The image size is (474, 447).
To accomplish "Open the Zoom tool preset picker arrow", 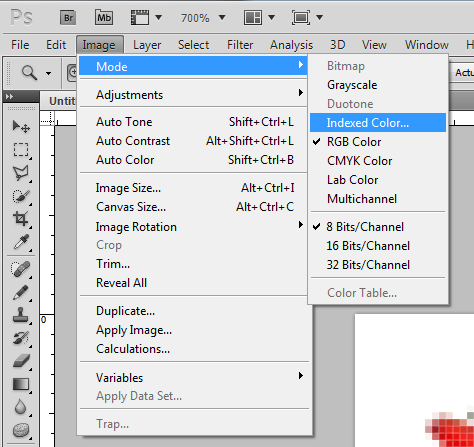I will pyautogui.click(x=49, y=73).
